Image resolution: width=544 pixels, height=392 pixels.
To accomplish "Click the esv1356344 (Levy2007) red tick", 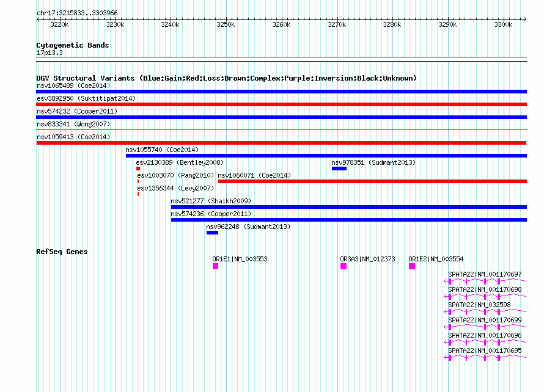I will tap(138, 194).
